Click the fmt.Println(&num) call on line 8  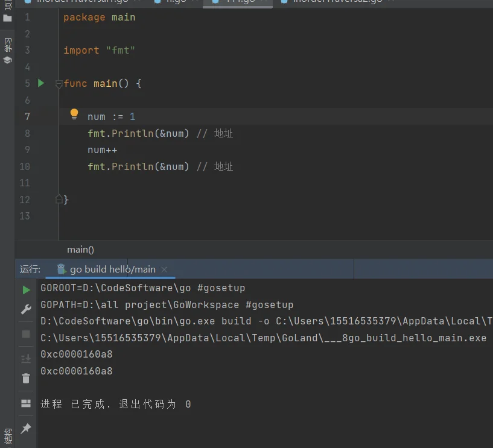coord(138,133)
